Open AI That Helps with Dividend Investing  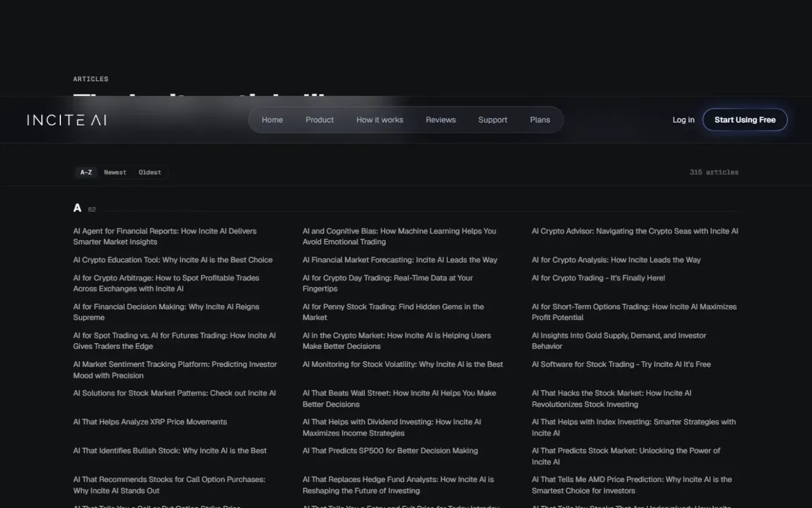[x=391, y=427]
